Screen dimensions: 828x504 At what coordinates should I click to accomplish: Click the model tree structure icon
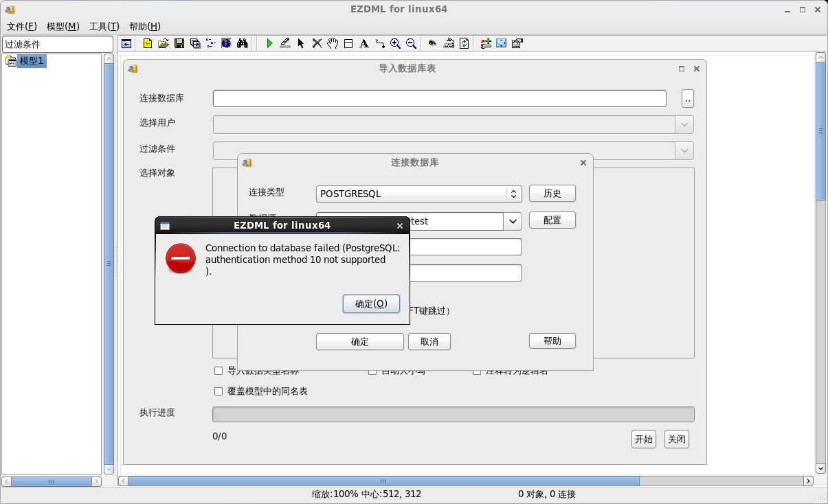coord(211,43)
